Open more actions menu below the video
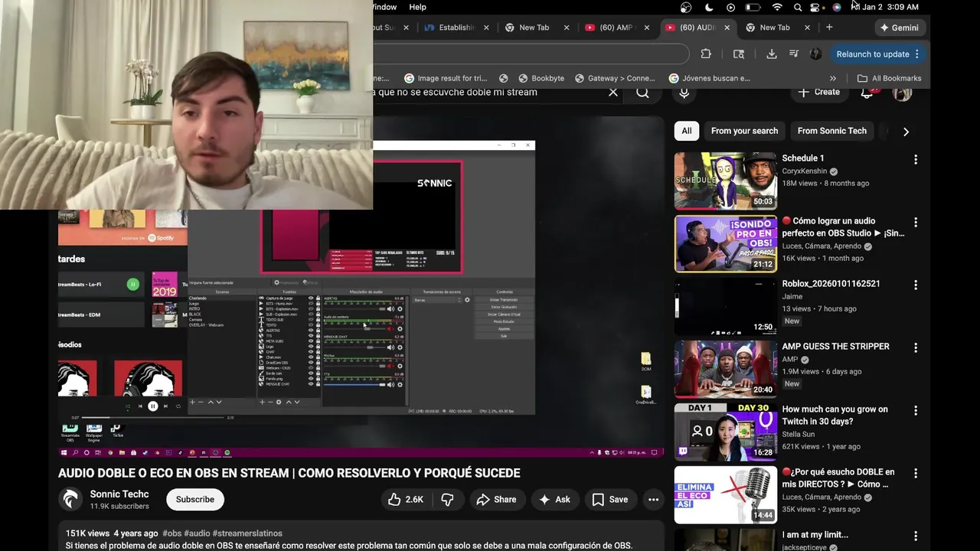980x551 pixels. tap(653, 500)
